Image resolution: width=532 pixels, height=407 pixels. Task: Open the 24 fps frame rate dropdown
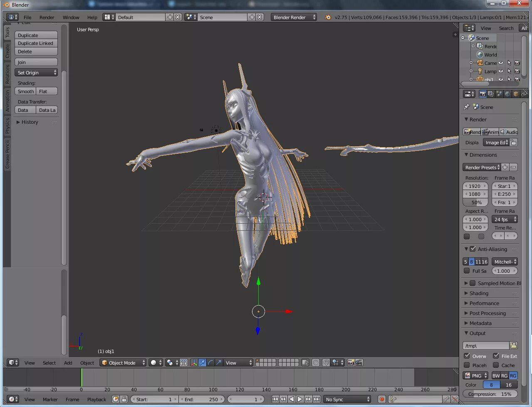[505, 219]
